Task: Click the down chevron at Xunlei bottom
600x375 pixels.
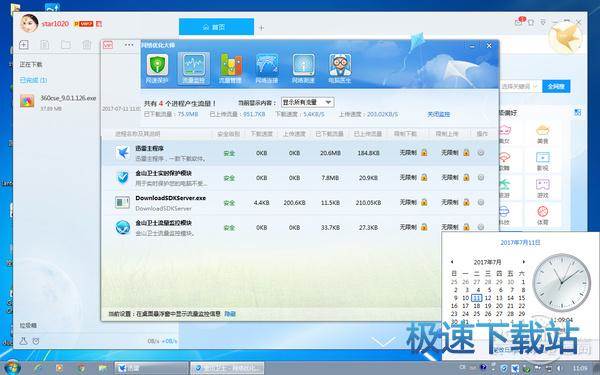Action: pyautogui.click(x=383, y=341)
